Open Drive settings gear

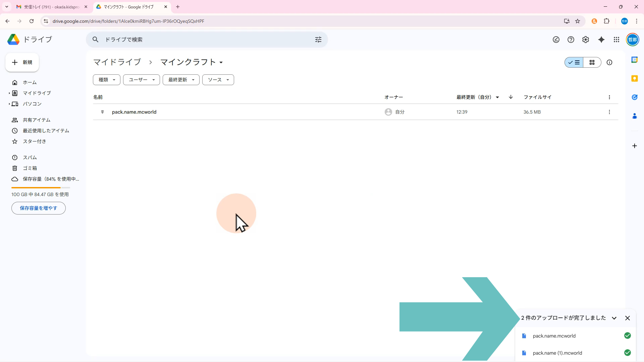[x=586, y=40]
